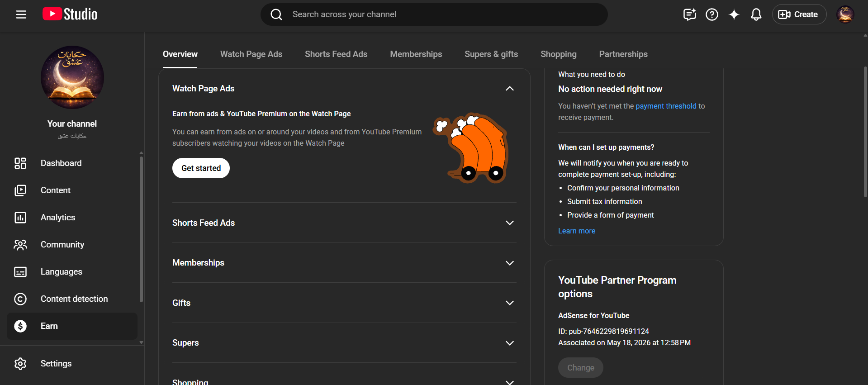The image size is (868, 385).
Task: Open the Partnerships tab
Action: (x=623, y=54)
